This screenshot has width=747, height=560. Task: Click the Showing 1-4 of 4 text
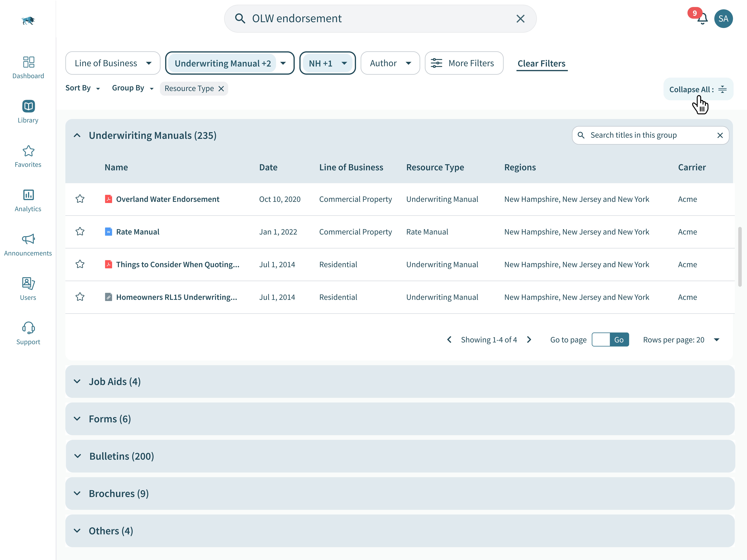pos(489,340)
